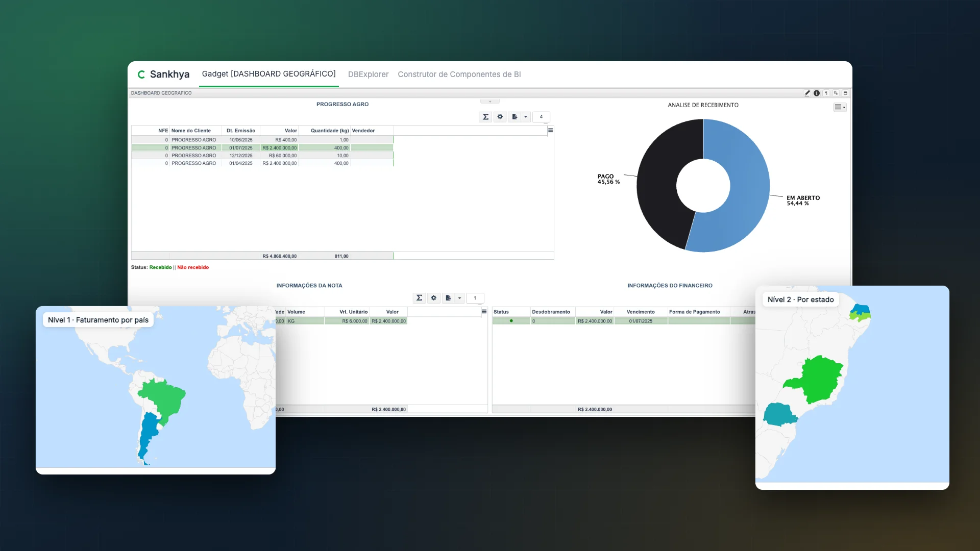Image resolution: width=980 pixels, height=551 pixels.
Task: Open Construtor de Componentes de BI tab
Action: point(459,74)
